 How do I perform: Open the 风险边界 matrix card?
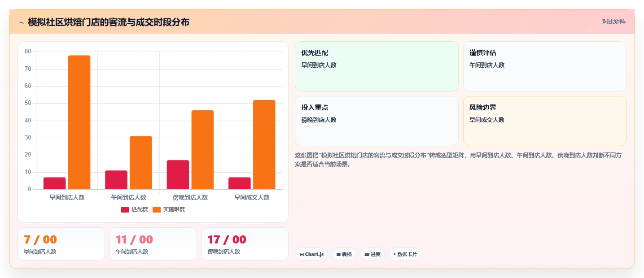tap(544, 121)
